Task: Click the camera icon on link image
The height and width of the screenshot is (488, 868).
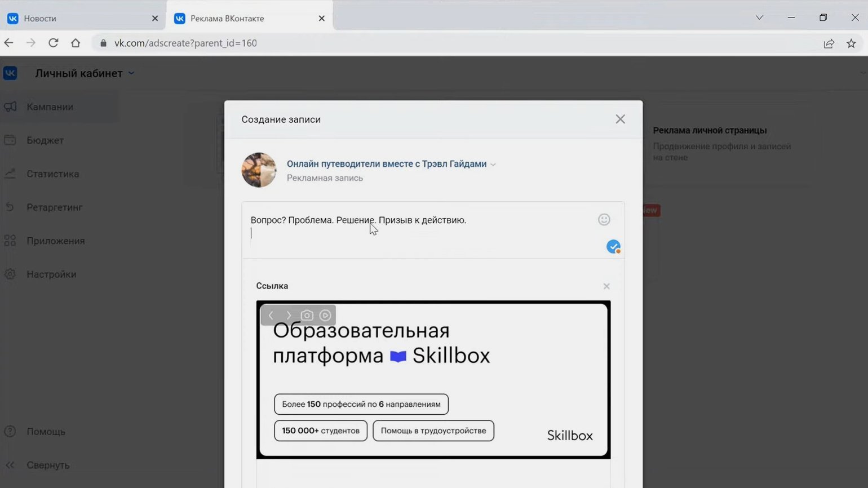Action: click(307, 316)
